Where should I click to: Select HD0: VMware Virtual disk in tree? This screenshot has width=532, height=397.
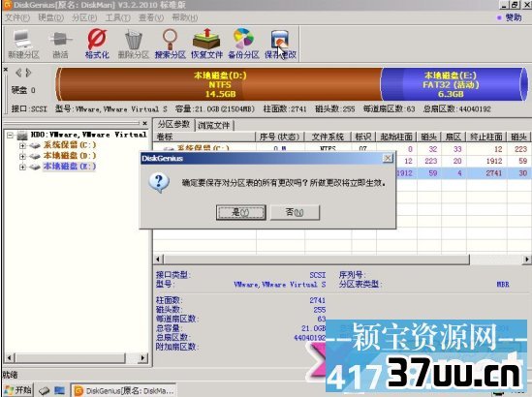[x=88, y=135]
